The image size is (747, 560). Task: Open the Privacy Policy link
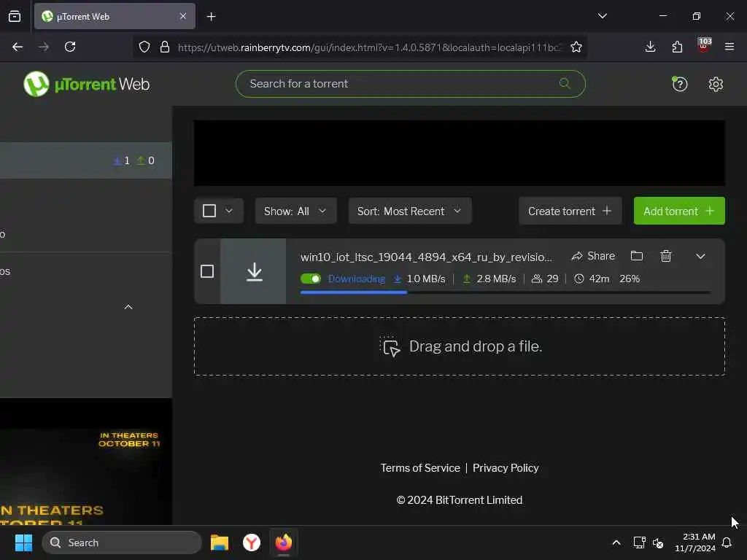click(x=506, y=468)
